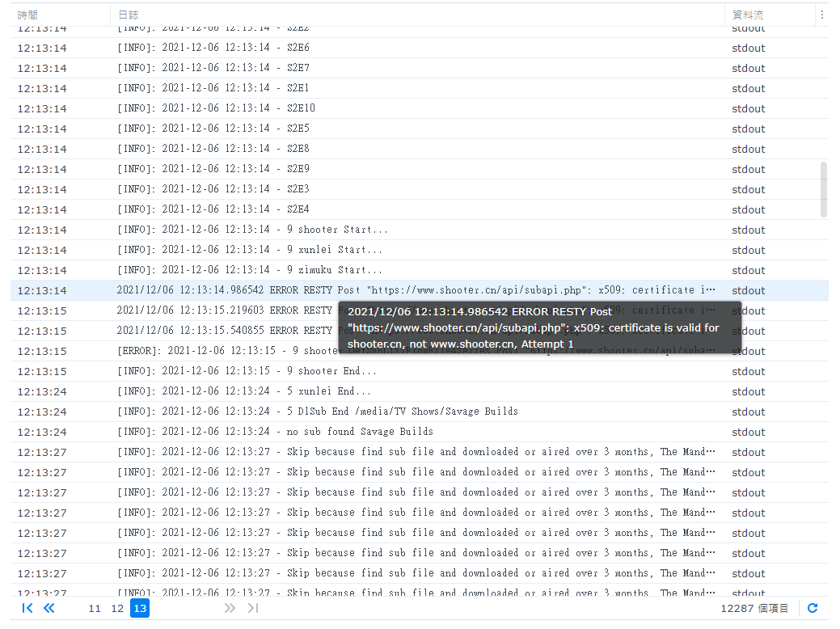The height and width of the screenshot is (629, 840).
Task: Click the 時間 column header
Action: coord(27,14)
